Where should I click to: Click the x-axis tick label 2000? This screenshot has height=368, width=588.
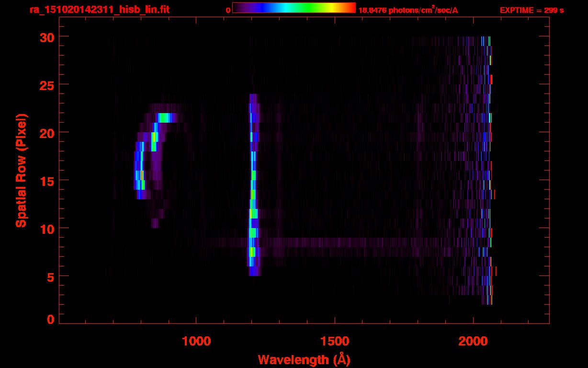(x=473, y=341)
